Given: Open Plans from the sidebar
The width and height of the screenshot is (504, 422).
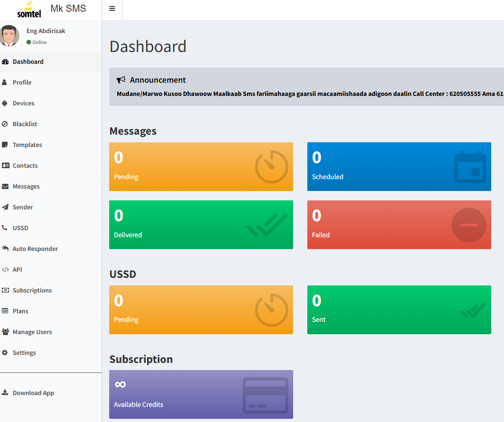Looking at the screenshot, I should tap(20, 311).
